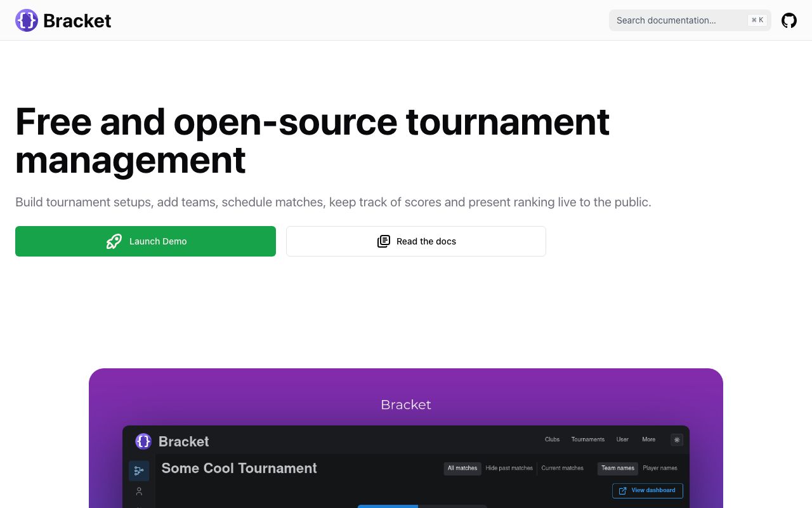The width and height of the screenshot is (812, 508).
Task: Select the person sidebar icon in the preview
Action: pyautogui.click(x=139, y=491)
